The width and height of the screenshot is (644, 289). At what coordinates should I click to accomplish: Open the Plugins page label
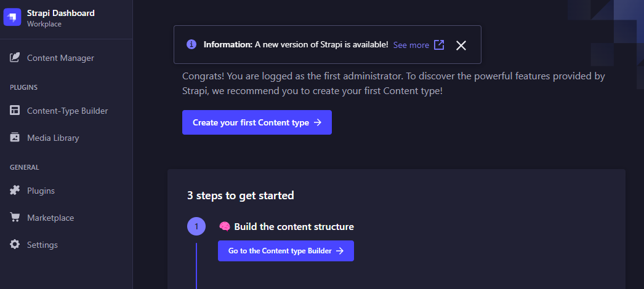tap(41, 191)
